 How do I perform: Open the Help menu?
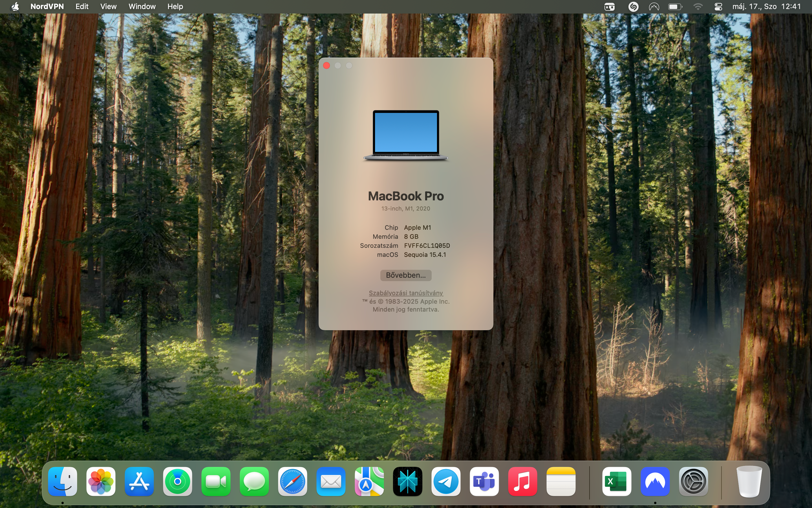[x=175, y=6]
